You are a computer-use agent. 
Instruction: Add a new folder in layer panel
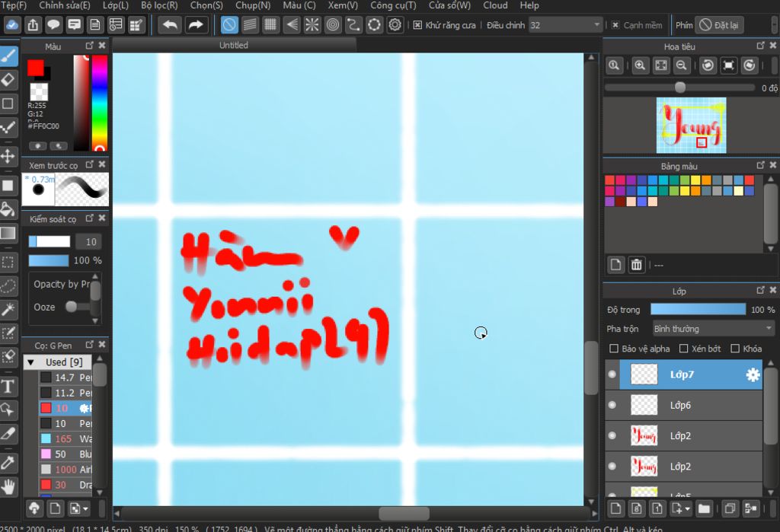click(x=703, y=508)
